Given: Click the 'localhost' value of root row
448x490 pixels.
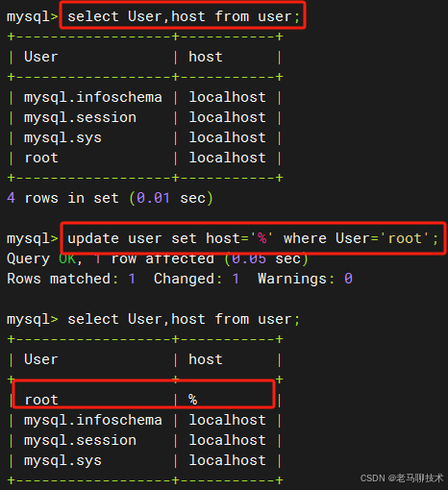Looking at the screenshot, I should [x=227, y=158].
